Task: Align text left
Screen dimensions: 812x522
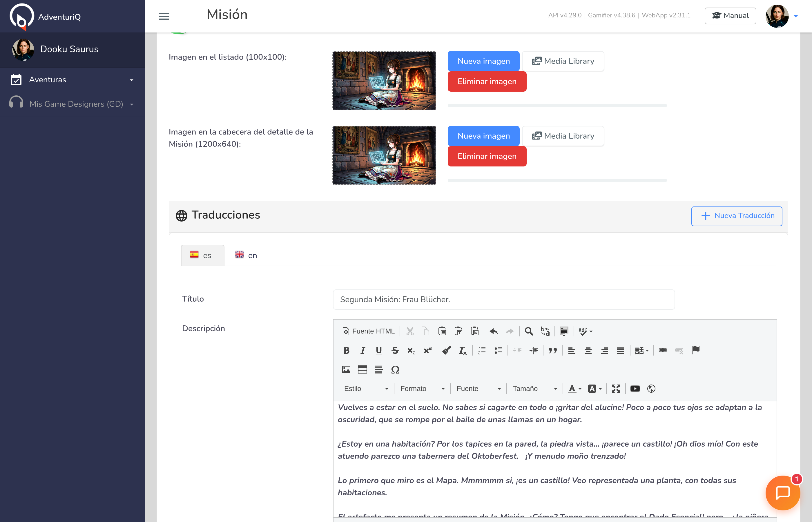Action: [572, 351]
